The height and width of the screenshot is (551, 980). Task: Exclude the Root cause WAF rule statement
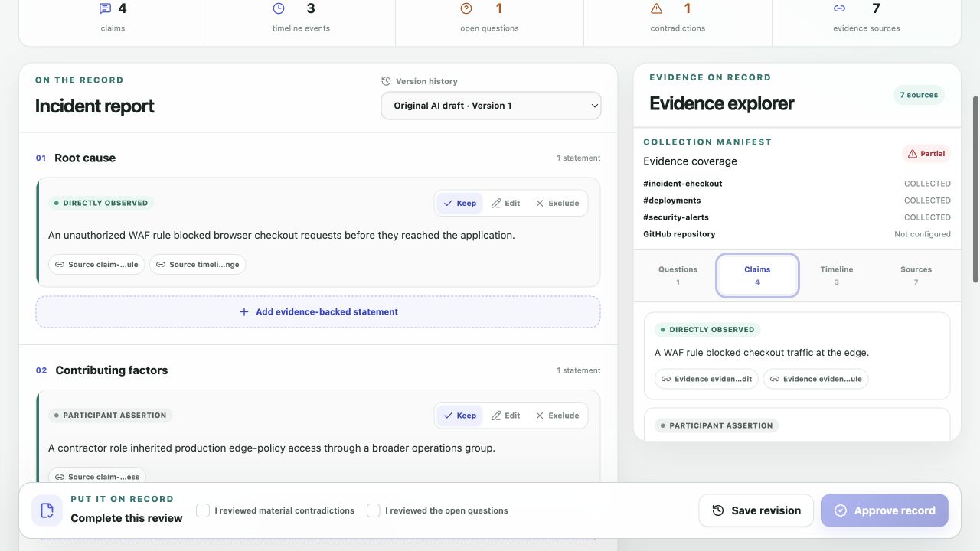[557, 203]
